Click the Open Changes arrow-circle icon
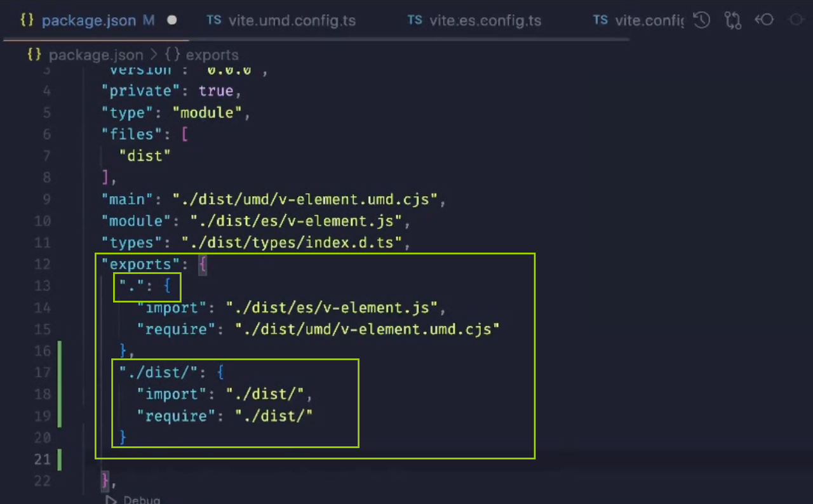This screenshot has width=813, height=504. [764, 20]
